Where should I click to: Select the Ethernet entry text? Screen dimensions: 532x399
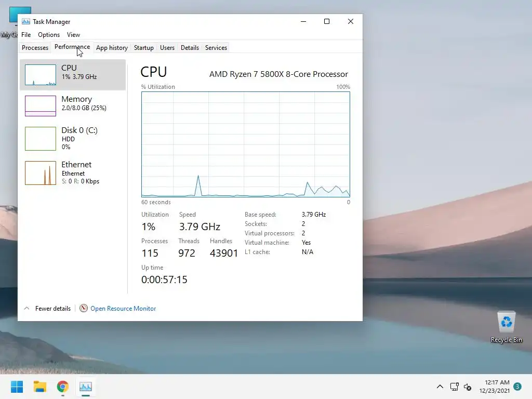click(81, 172)
